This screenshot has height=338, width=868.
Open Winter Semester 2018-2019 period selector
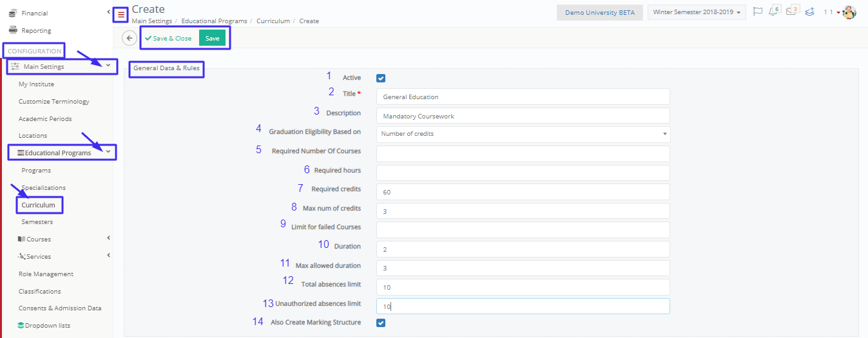696,12
